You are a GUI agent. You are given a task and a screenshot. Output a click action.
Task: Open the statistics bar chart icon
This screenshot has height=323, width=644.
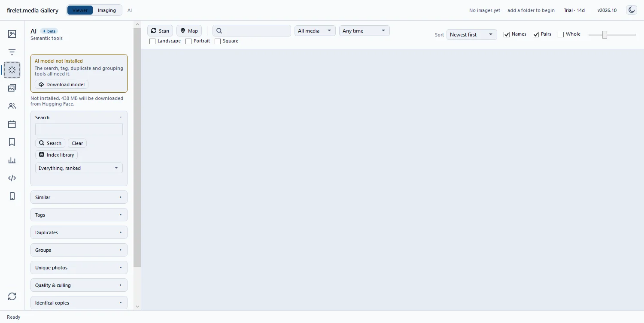point(12,160)
